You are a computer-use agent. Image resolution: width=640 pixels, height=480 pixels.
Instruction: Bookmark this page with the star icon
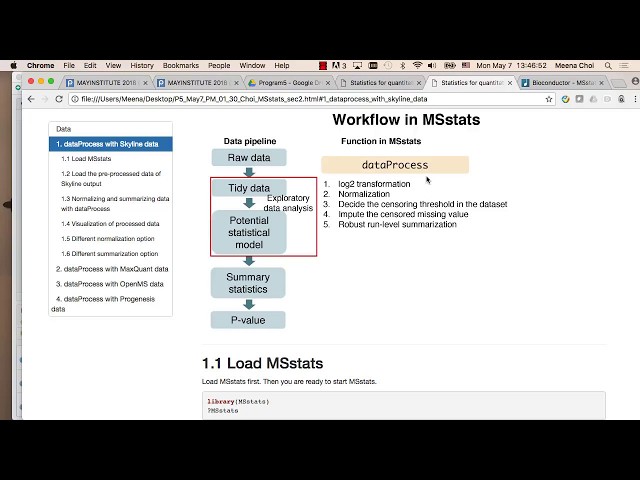tap(549, 99)
